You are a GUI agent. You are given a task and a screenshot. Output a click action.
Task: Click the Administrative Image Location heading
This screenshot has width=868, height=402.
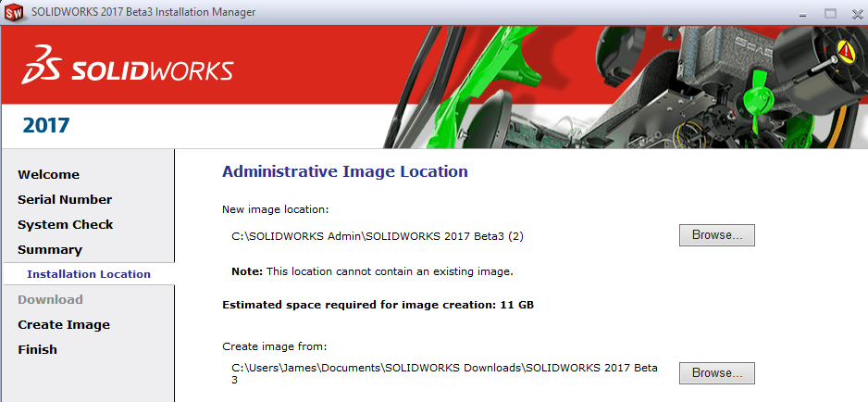click(345, 171)
